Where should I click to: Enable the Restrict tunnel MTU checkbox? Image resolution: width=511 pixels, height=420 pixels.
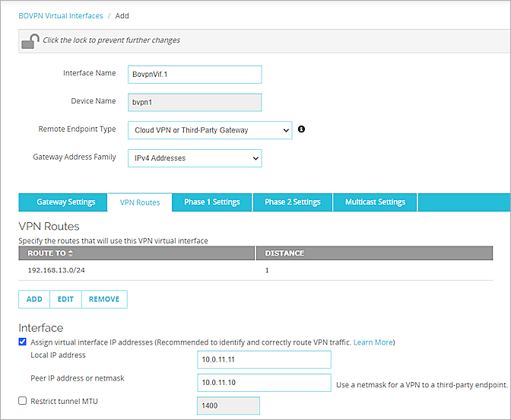22,401
